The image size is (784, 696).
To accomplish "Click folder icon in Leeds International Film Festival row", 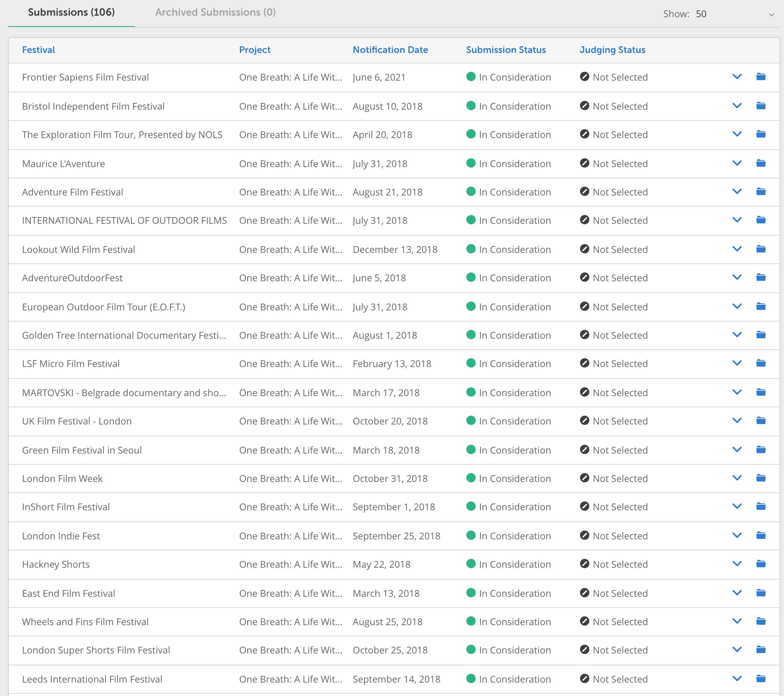I will pos(761,679).
